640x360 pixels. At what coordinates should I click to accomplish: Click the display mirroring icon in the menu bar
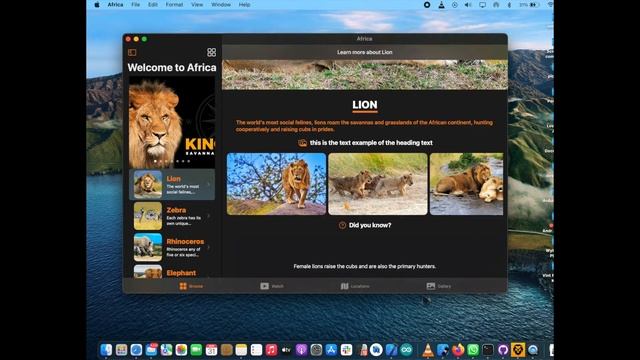482,5
